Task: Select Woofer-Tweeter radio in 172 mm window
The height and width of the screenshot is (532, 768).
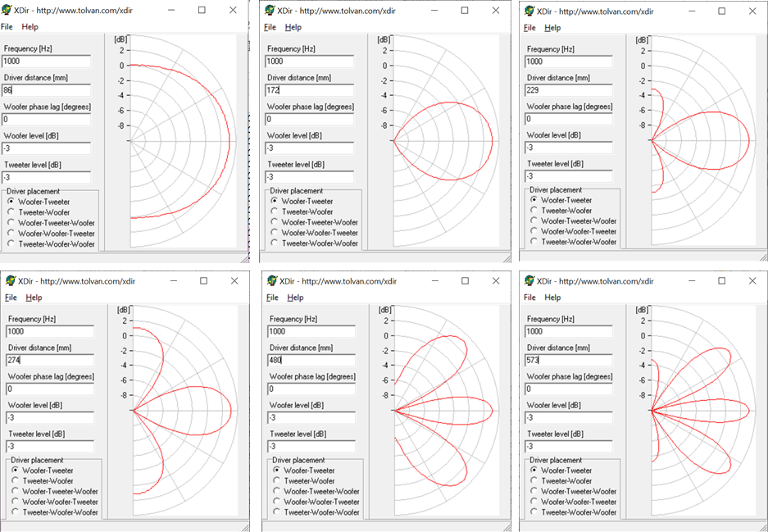Action: click(x=302, y=201)
